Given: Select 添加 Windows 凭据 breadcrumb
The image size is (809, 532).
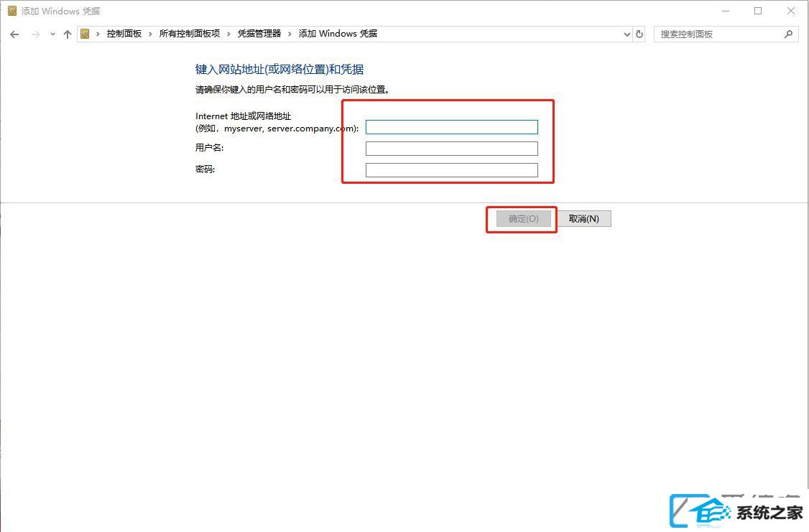Looking at the screenshot, I should pyautogui.click(x=338, y=34).
